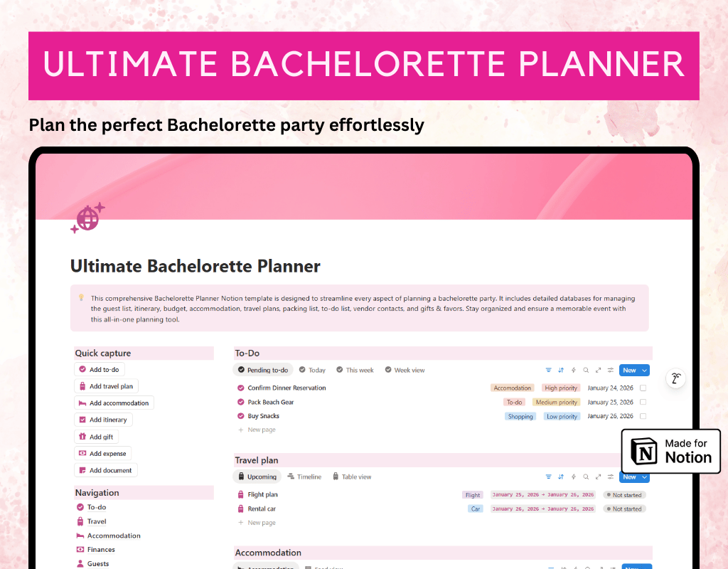The width and height of the screenshot is (728, 569).
Task: Open Shopping category tag
Action: point(520,417)
